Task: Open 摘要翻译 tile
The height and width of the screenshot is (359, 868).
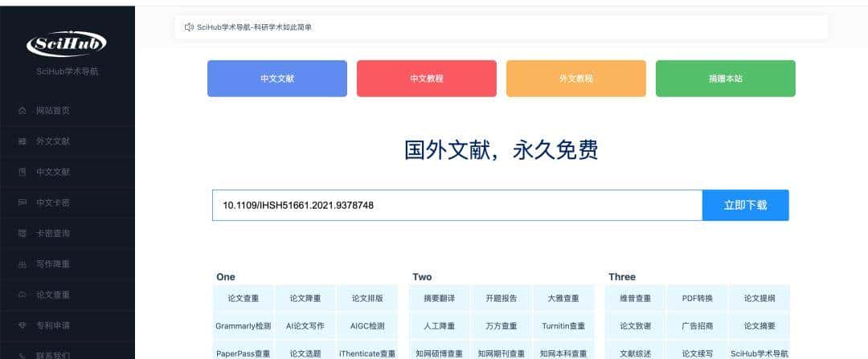Action: [x=440, y=298]
